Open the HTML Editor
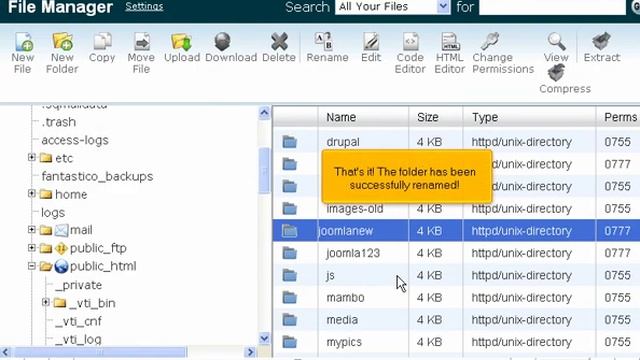 coord(450,42)
